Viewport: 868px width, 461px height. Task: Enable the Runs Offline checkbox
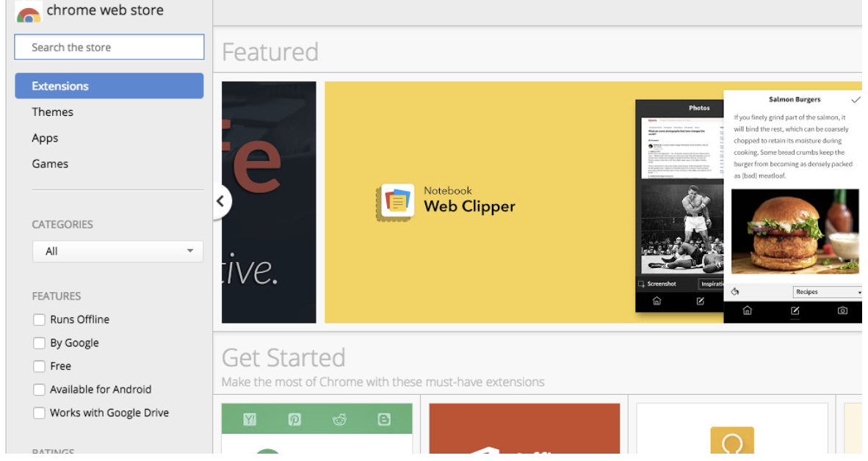coord(40,320)
